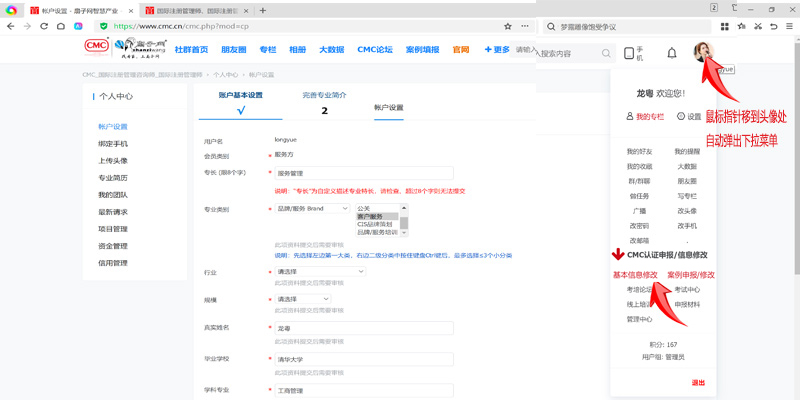The width and height of the screenshot is (800, 400).
Task: Click the tab count icon showing 2
Action: (714, 8)
